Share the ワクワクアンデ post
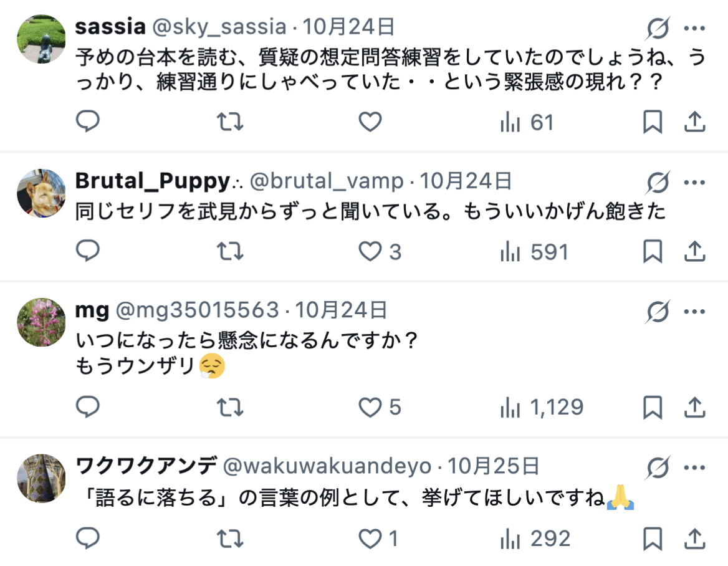Image resolution: width=728 pixels, height=566 pixels. tap(694, 538)
